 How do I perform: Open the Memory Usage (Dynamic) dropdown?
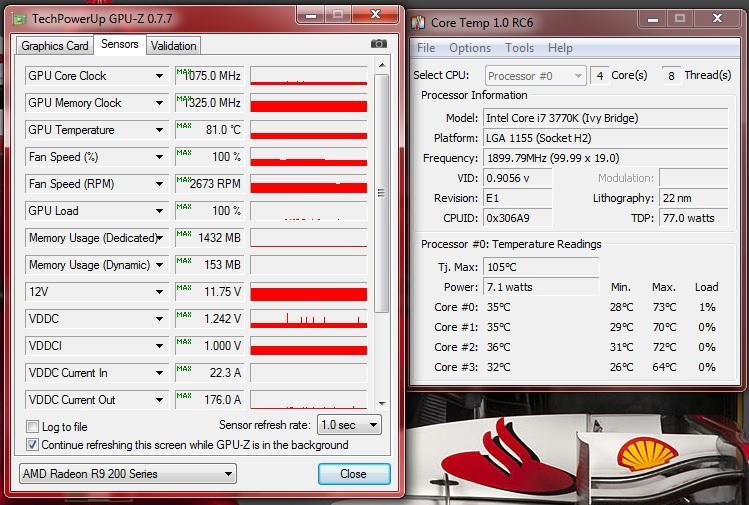tap(159, 265)
